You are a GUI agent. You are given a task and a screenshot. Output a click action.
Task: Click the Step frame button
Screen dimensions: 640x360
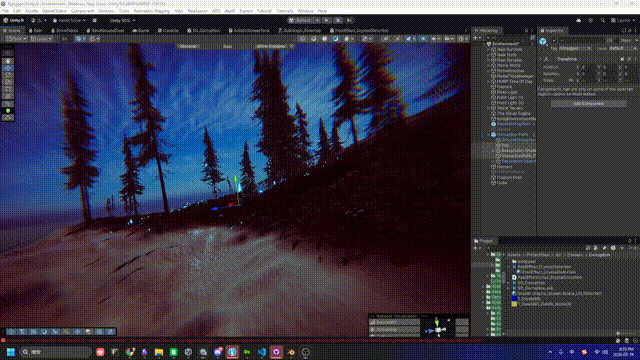349,20
